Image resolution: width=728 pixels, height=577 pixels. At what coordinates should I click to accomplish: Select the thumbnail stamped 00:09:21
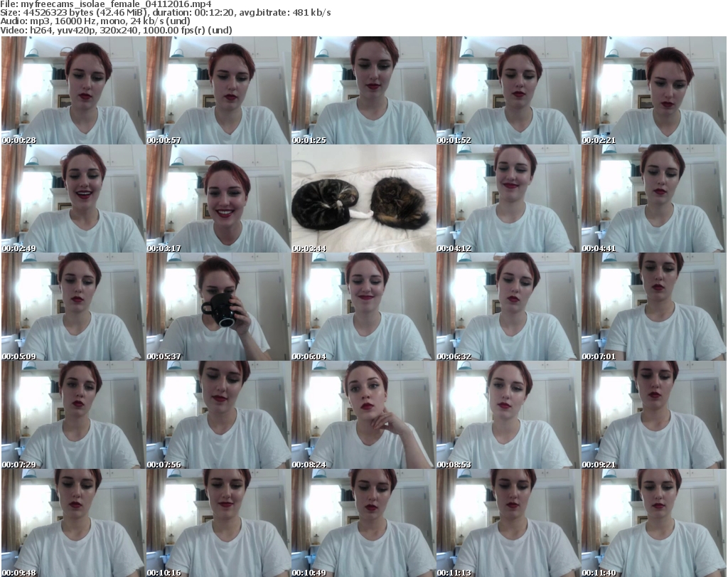point(654,415)
